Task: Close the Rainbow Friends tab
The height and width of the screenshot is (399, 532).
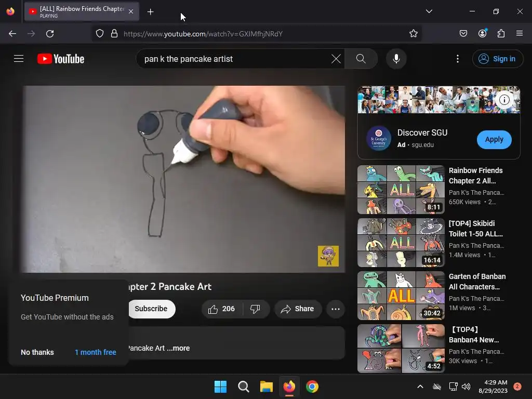Action: 131,11
